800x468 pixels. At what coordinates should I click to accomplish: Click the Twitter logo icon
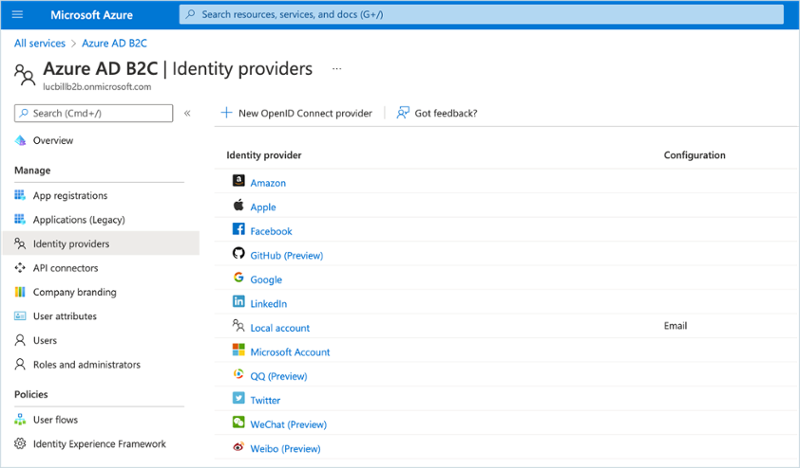[x=238, y=398]
